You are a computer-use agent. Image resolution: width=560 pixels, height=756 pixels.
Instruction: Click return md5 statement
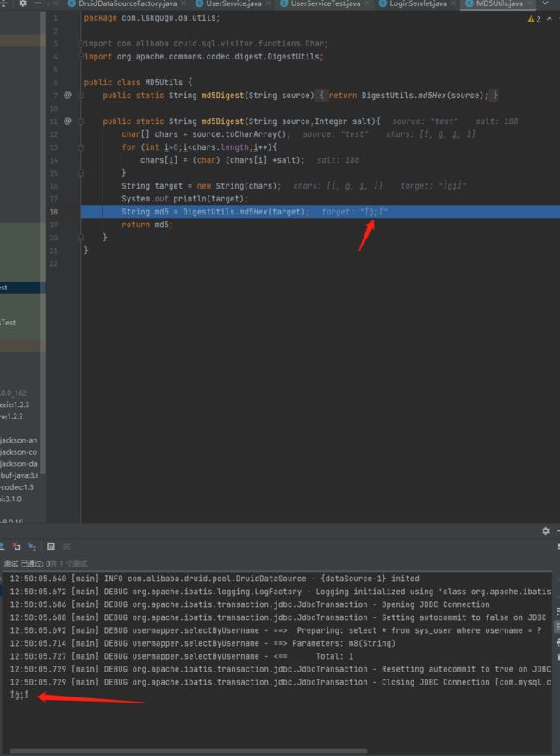[147, 225]
